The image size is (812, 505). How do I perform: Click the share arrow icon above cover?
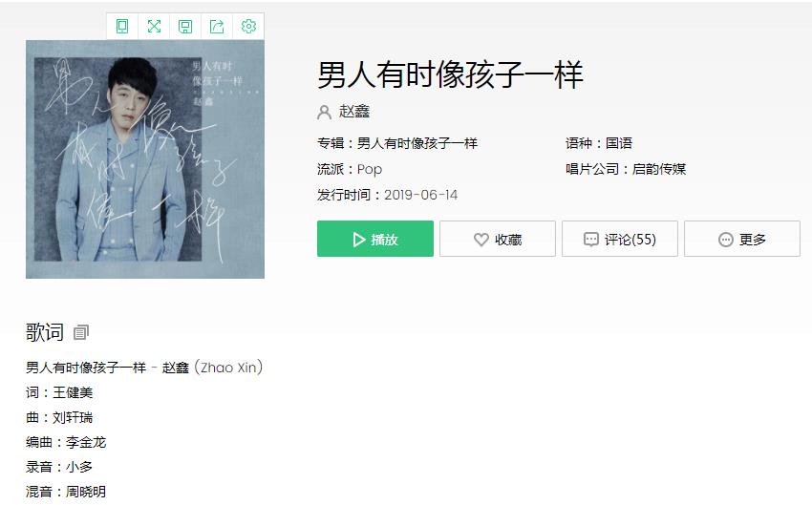click(217, 27)
